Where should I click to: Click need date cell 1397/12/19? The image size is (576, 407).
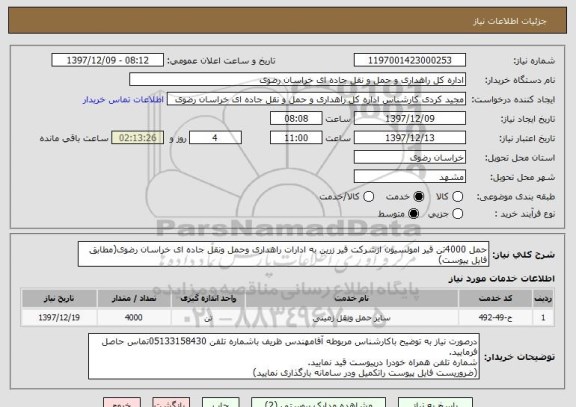pyautogui.click(x=59, y=318)
